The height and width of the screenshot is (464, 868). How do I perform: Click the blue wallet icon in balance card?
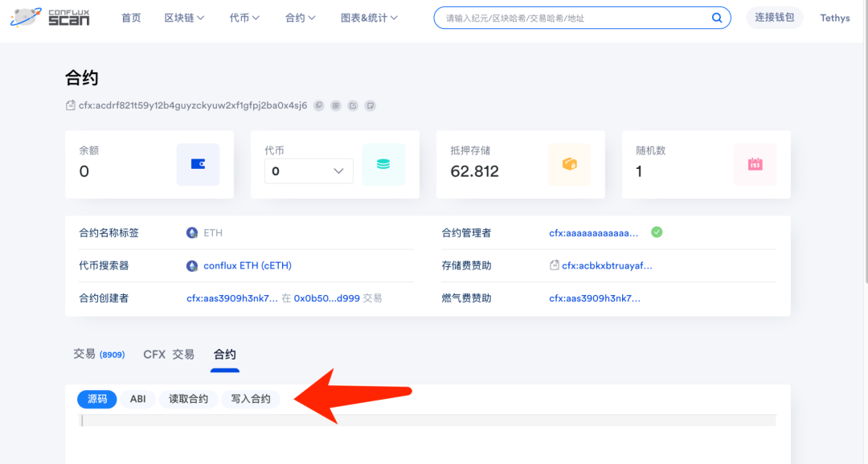point(198,165)
